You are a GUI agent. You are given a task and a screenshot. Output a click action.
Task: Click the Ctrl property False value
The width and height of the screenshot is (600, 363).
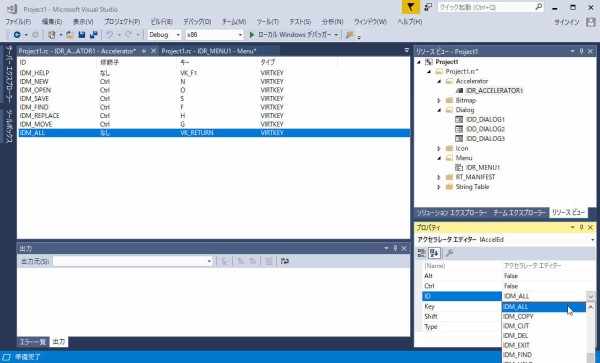tap(548, 286)
